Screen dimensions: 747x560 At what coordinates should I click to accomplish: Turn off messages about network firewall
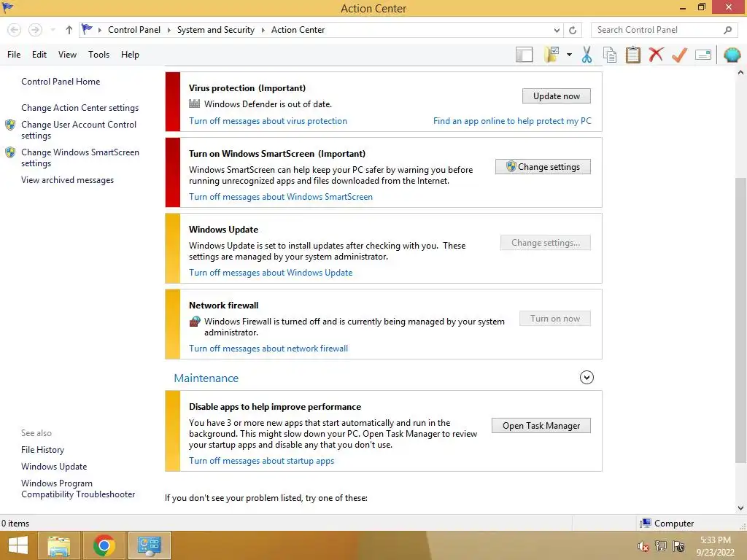tap(268, 349)
